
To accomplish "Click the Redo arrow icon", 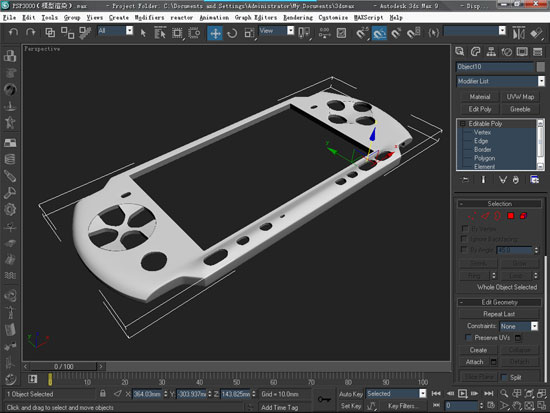I will (x=31, y=32).
